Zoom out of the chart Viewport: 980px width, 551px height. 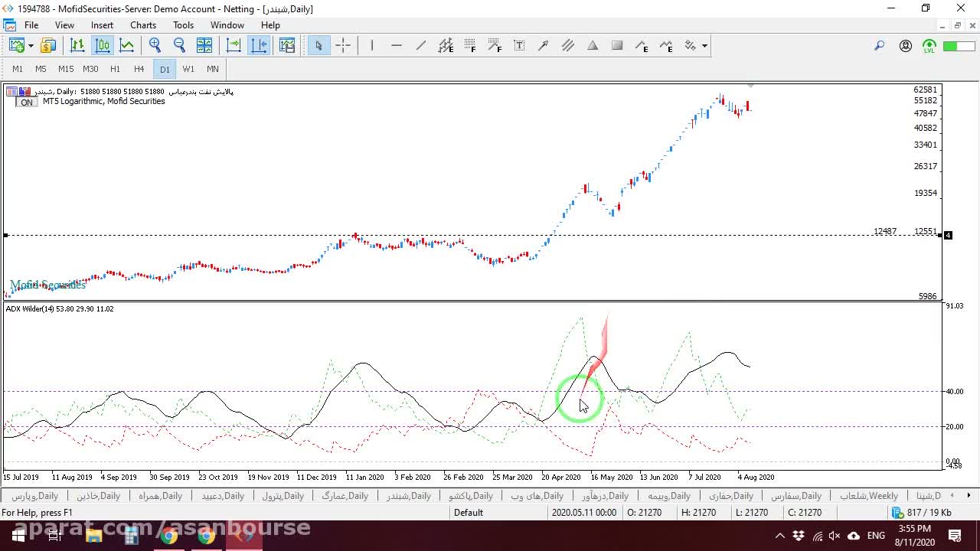[x=179, y=46]
